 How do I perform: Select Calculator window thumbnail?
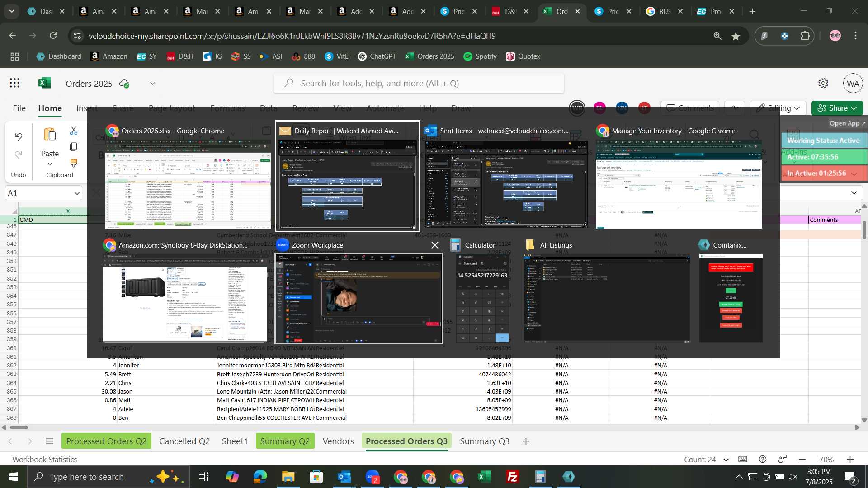(x=482, y=298)
